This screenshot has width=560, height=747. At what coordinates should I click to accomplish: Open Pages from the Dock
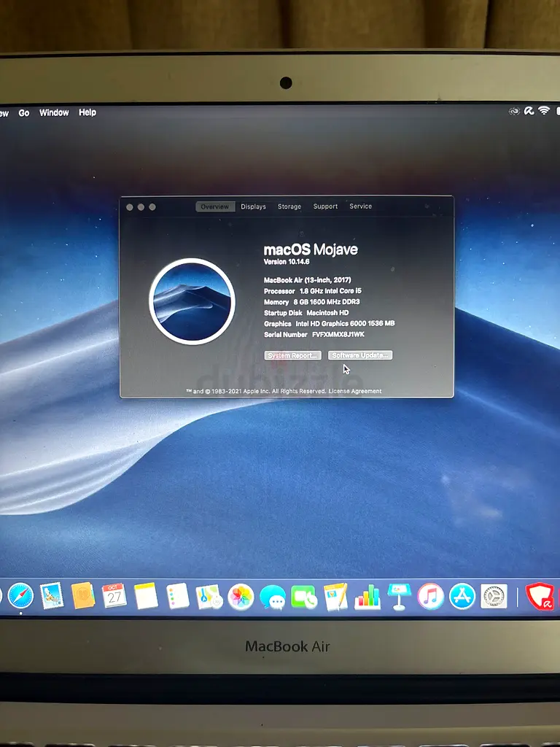click(x=335, y=597)
